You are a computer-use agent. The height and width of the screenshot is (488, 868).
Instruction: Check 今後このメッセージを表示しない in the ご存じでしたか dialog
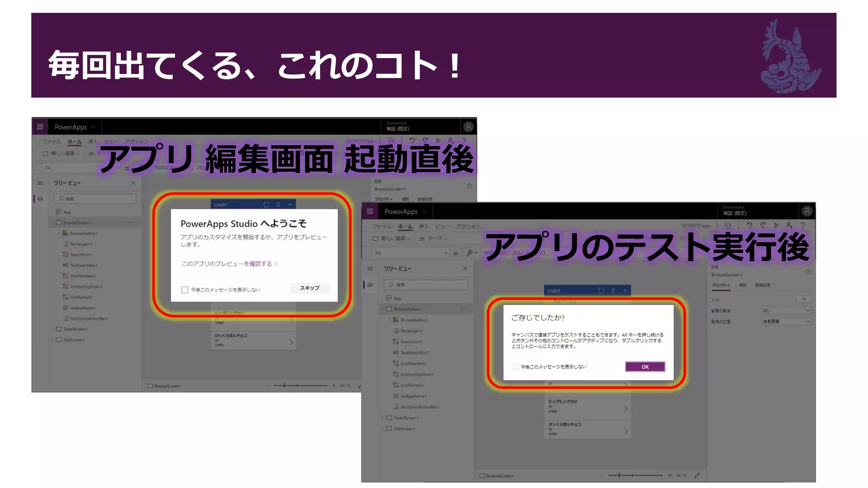pos(515,367)
